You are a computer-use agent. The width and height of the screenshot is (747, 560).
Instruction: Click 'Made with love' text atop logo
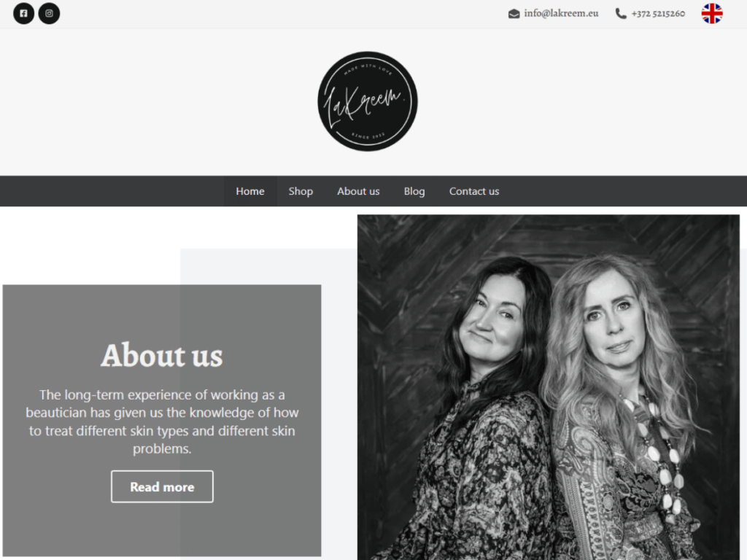(x=368, y=69)
